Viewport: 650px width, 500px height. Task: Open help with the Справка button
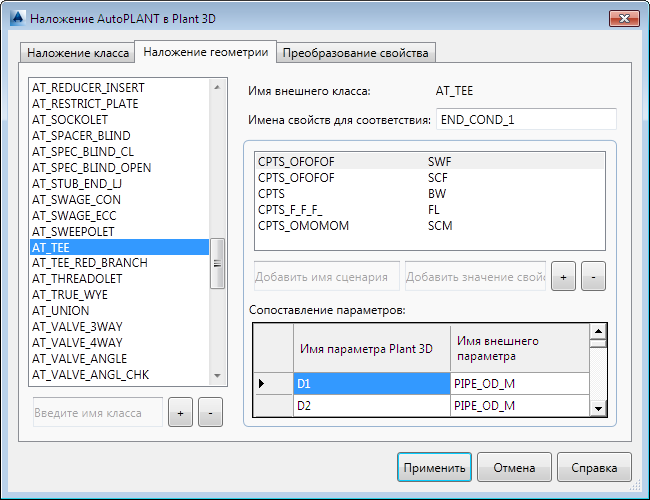pos(594,467)
